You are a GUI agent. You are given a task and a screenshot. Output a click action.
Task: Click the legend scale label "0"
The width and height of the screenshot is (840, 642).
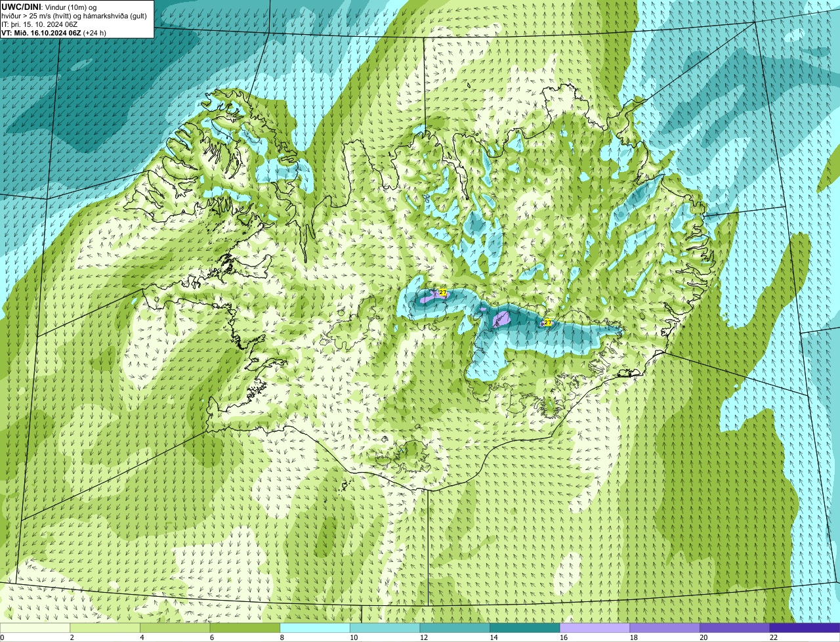(2, 637)
